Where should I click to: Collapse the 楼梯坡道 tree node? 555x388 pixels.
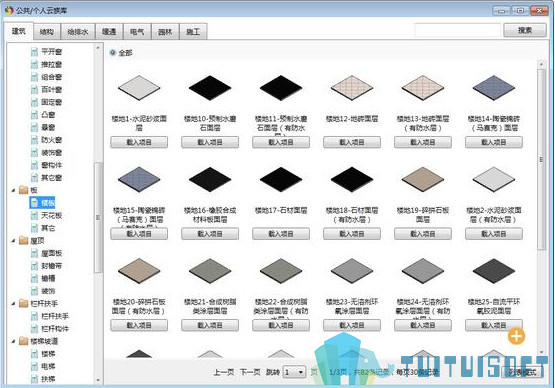tap(13, 342)
